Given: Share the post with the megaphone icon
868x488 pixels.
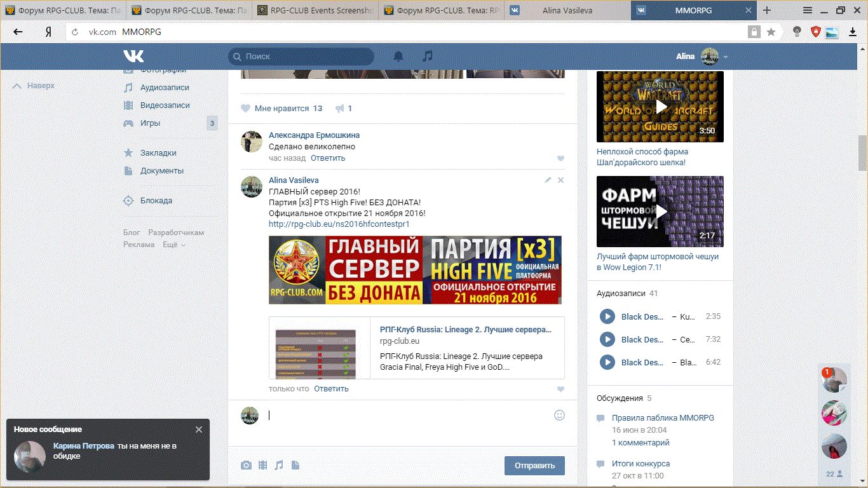Looking at the screenshot, I should [340, 109].
